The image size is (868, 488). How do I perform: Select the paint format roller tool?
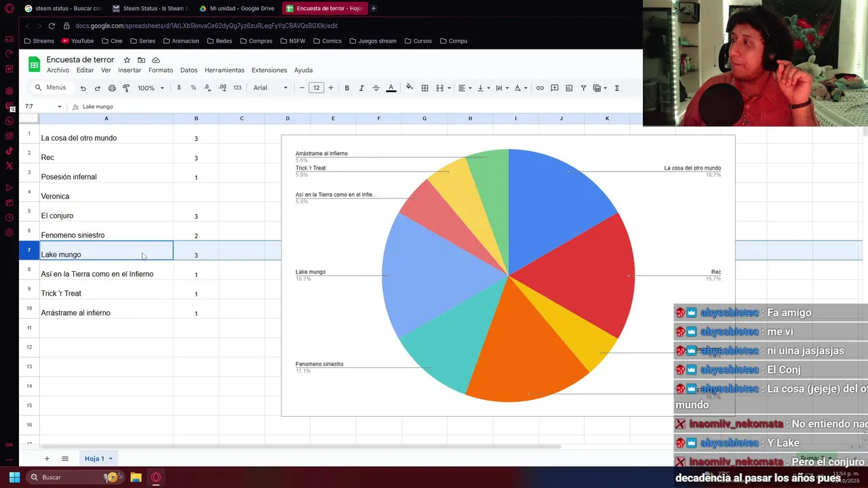(126, 88)
